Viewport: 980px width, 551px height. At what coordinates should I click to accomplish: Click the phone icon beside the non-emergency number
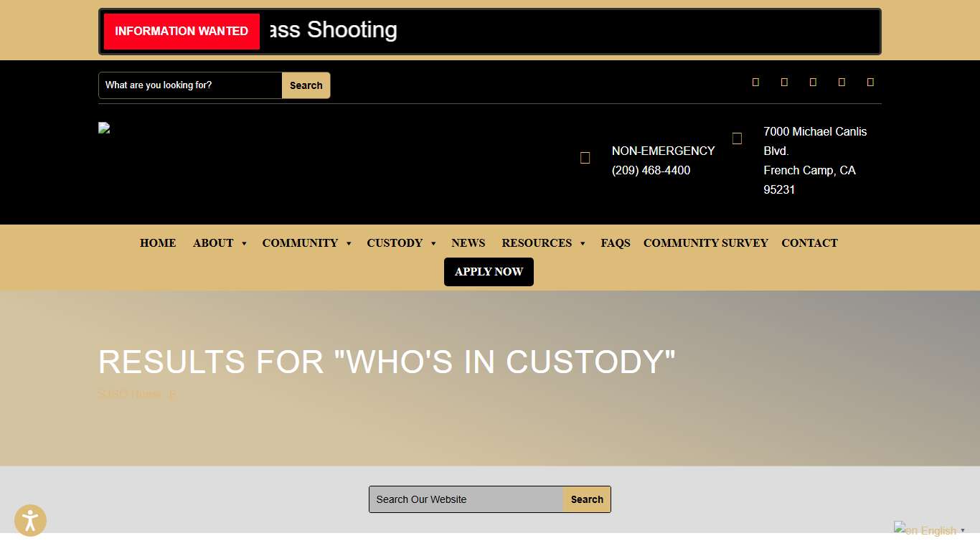click(x=585, y=158)
